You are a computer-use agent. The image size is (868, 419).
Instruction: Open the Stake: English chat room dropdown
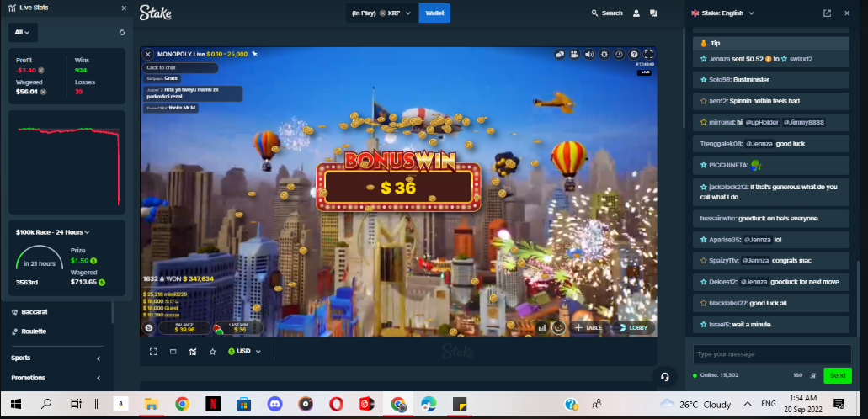pyautogui.click(x=723, y=13)
